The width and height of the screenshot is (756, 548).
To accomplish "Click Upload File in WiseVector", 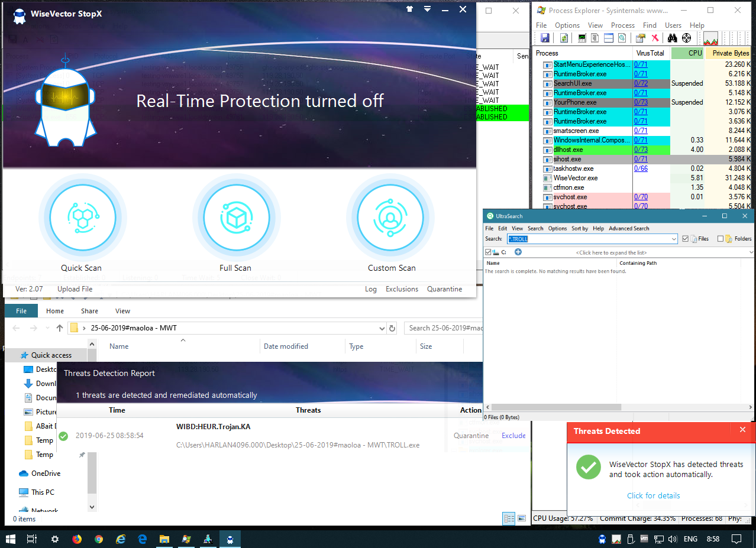I will click(x=75, y=289).
